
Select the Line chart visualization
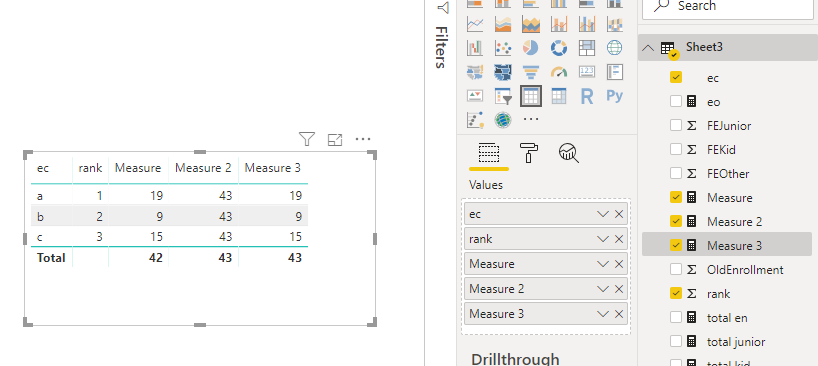475,24
